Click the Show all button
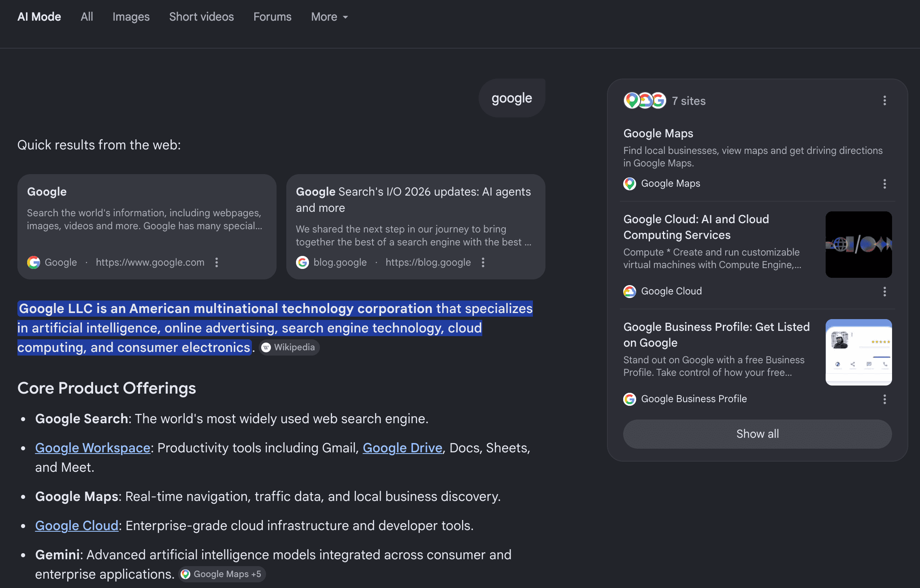 758,434
